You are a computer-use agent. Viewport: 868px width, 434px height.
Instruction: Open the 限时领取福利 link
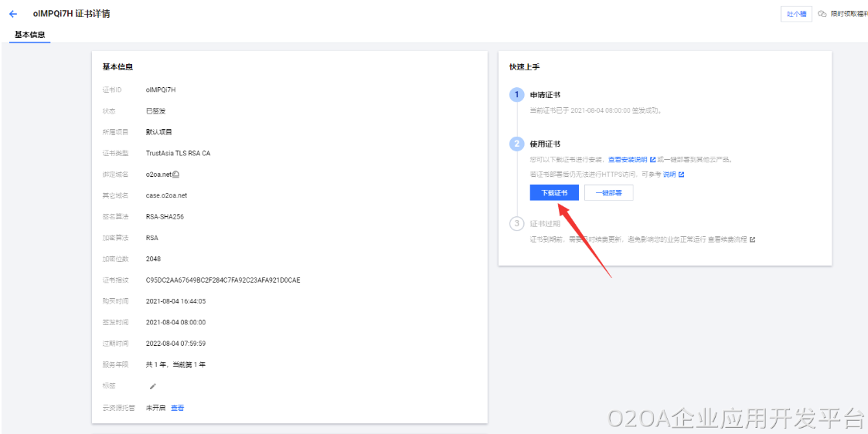(849, 14)
